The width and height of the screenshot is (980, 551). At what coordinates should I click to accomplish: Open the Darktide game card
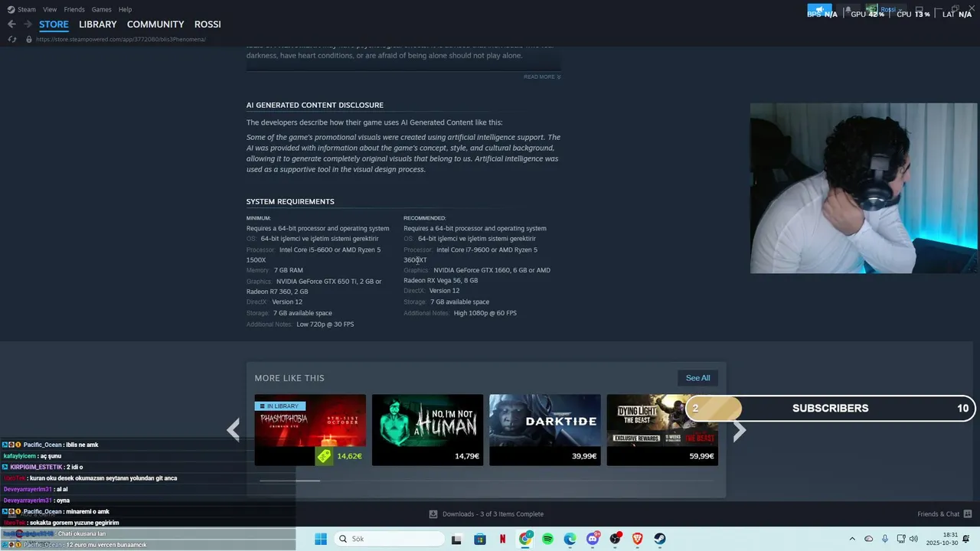[x=544, y=429]
